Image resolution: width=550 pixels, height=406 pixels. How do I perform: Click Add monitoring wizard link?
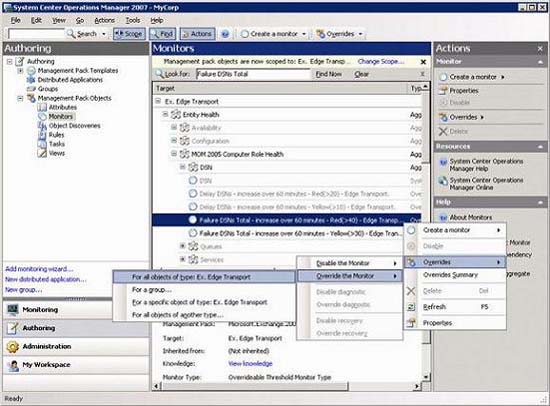click(x=39, y=269)
